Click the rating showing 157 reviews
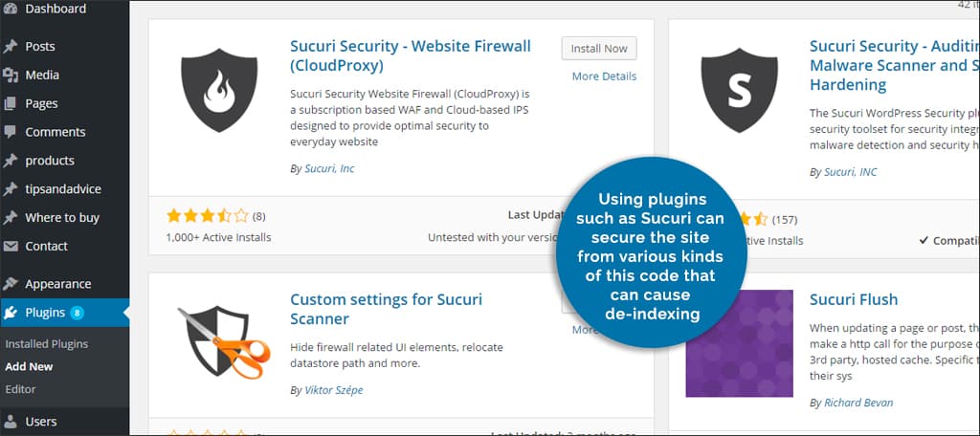The width and height of the screenshot is (980, 436). pyautogui.click(x=768, y=219)
